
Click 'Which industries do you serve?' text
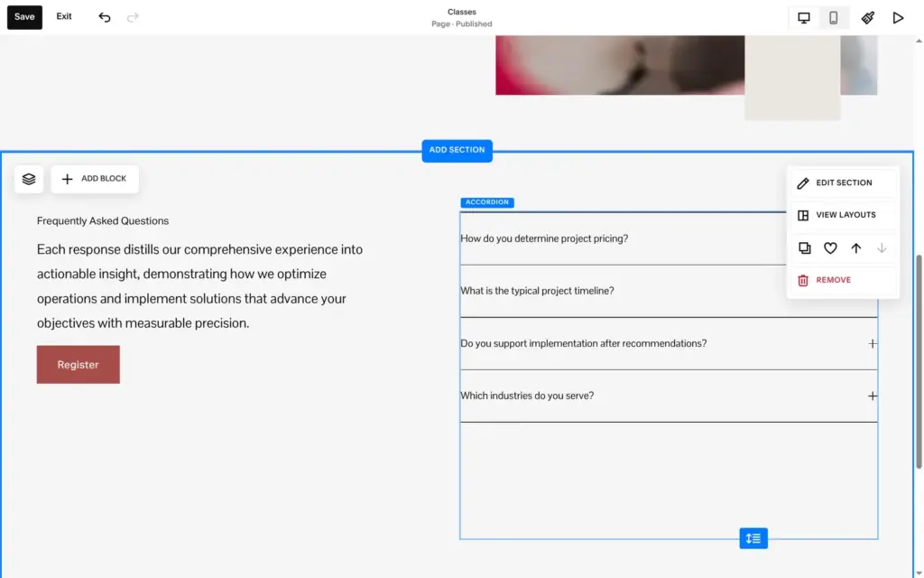click(x=527, y=396)
